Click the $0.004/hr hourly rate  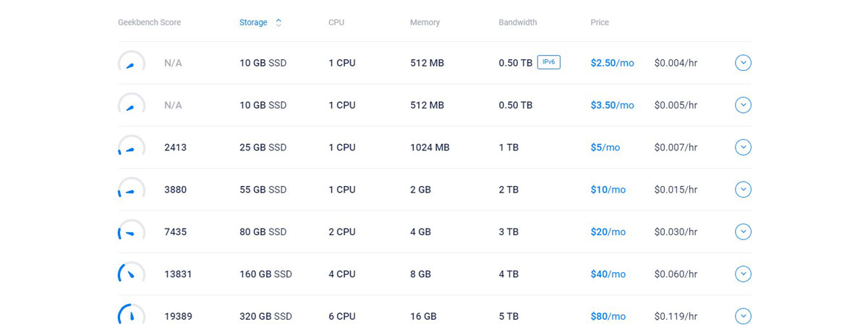point(676,63)
